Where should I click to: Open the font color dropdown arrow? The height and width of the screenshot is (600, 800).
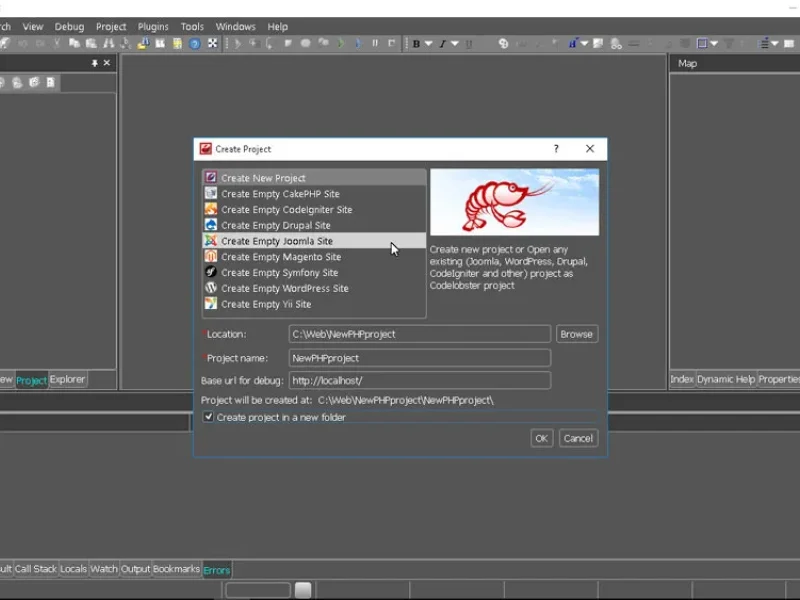tap(584, 43)
